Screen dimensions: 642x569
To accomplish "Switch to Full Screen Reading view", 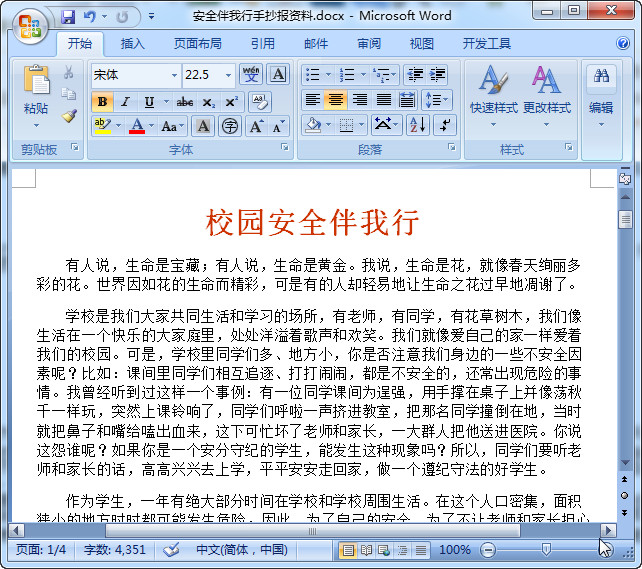I will coord(366,550).
